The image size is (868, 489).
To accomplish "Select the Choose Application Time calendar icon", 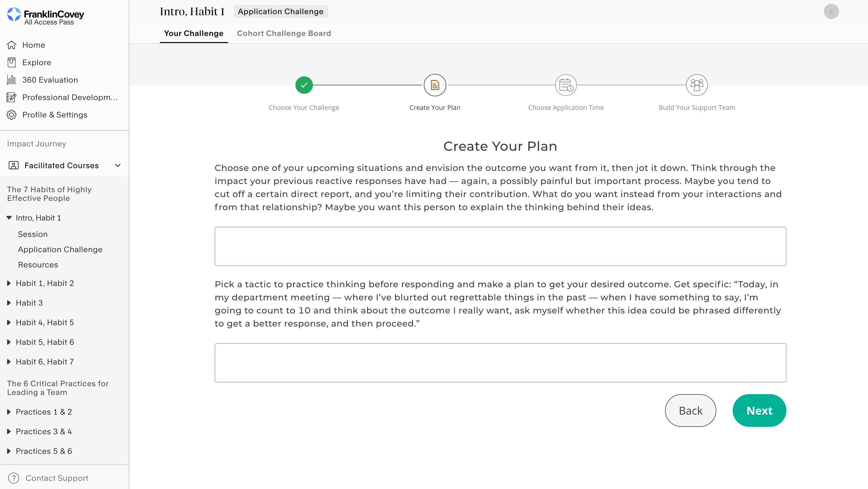I will [565, 85].
